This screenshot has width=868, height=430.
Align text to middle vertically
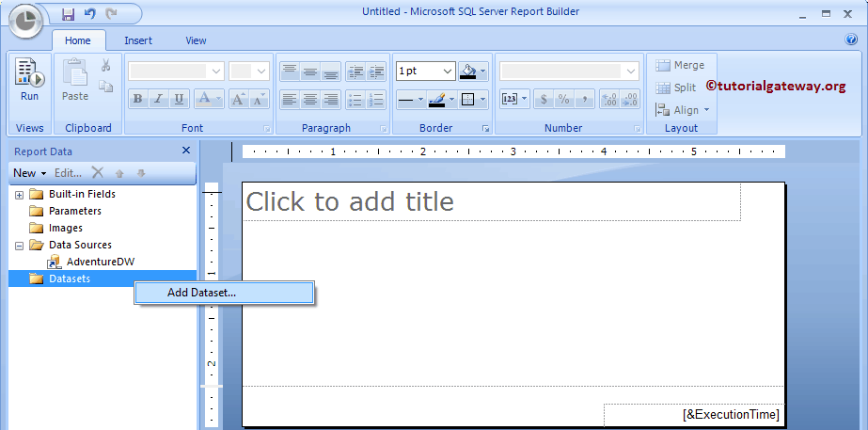pos(310,72)
